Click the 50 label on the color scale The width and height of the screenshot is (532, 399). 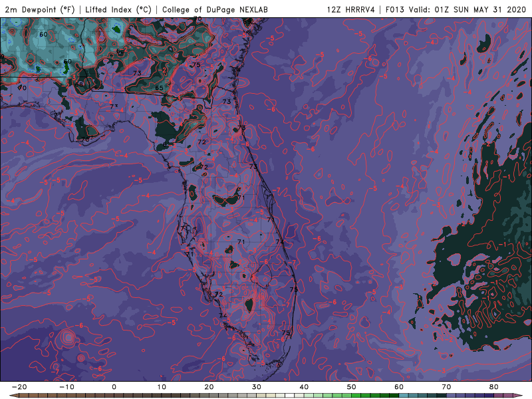click(x=352, y=387)
